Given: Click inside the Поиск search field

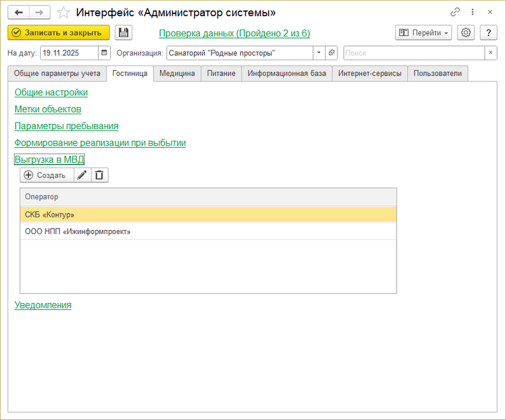Looking at the screenshot, I should (413, 53).
